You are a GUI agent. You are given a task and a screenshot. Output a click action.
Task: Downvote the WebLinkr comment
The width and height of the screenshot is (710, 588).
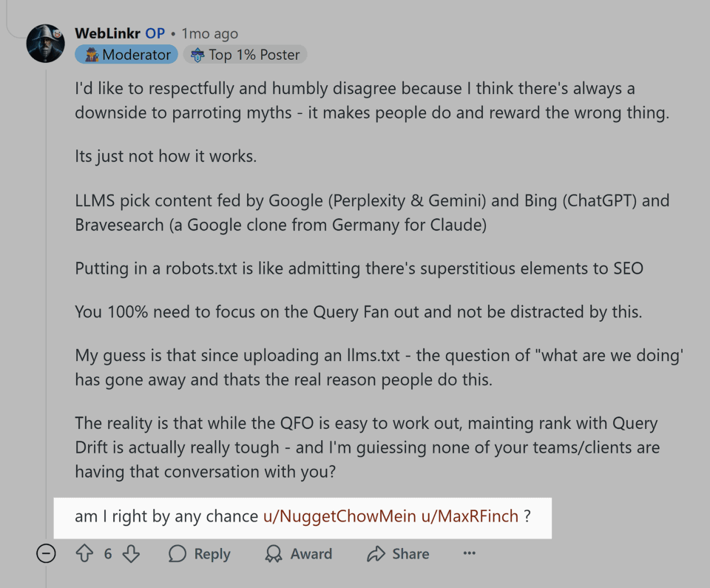[132, 553]
